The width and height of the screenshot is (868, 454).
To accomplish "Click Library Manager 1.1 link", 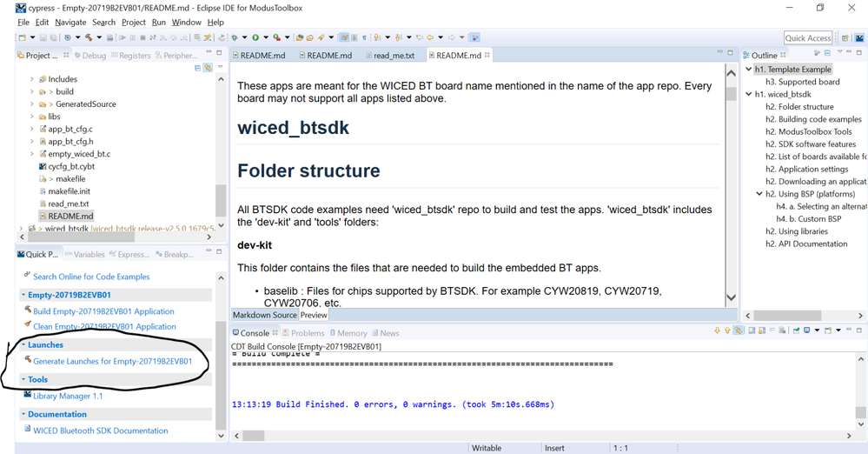I will (x=68, y=396).
